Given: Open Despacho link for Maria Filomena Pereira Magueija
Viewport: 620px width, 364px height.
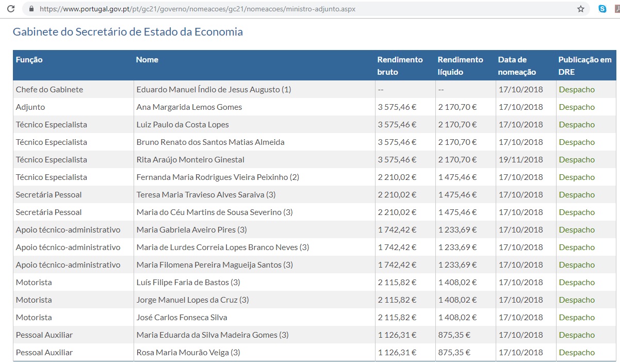Looking at the screenshot, I should click(577, 264).
